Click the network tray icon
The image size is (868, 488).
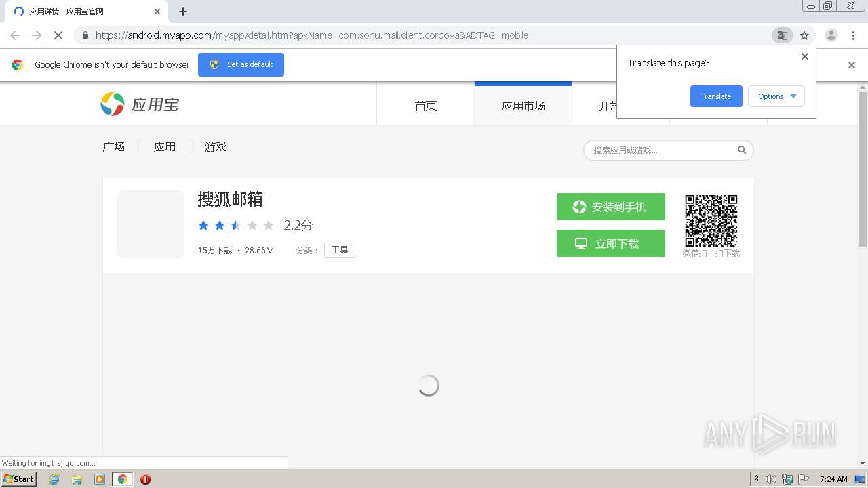pos(787,479)
